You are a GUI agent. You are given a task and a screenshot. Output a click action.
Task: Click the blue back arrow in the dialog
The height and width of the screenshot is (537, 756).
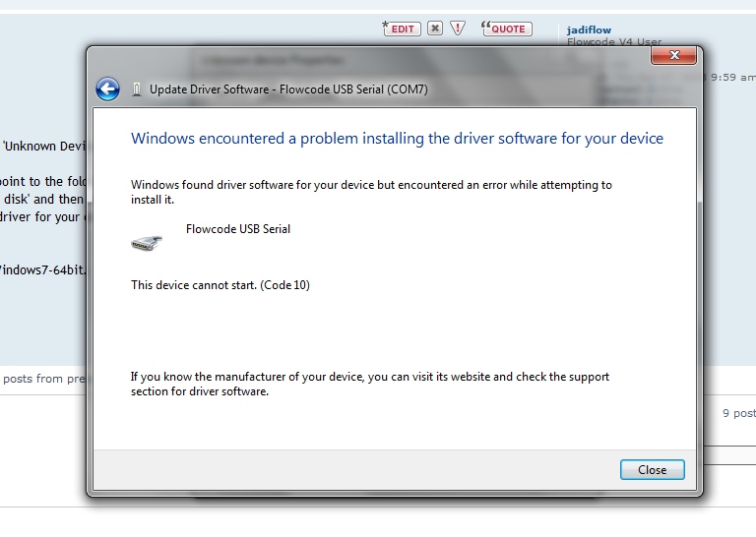[x=107, y=89]
